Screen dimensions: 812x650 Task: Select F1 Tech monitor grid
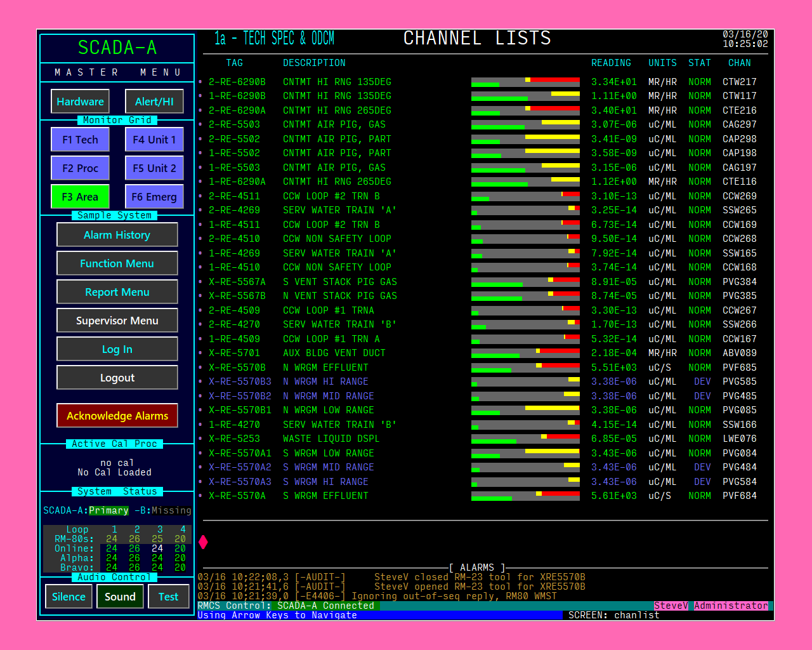pyautogui.click(x=80, y=140)
